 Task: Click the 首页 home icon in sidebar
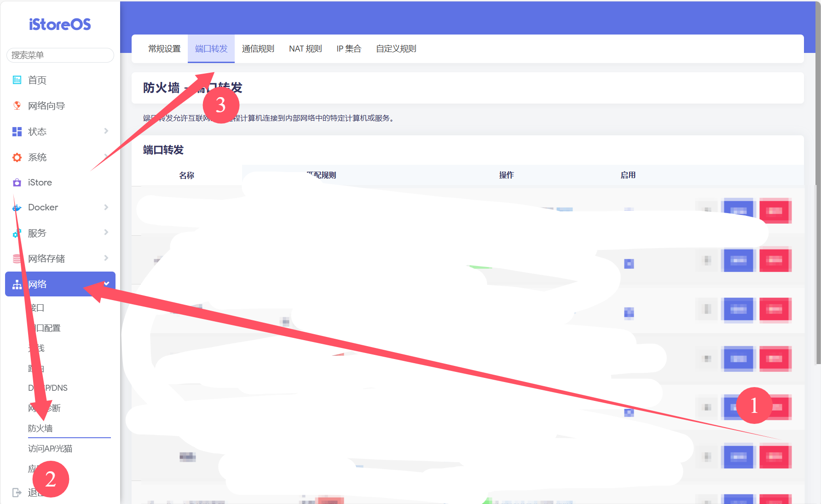click(17, 80)
